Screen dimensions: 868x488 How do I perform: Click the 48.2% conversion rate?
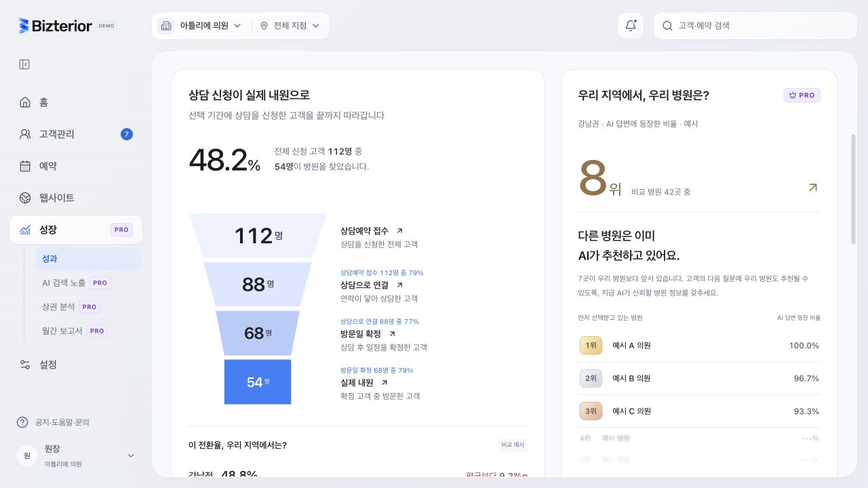pyautogui.click(x=224, y=160)
